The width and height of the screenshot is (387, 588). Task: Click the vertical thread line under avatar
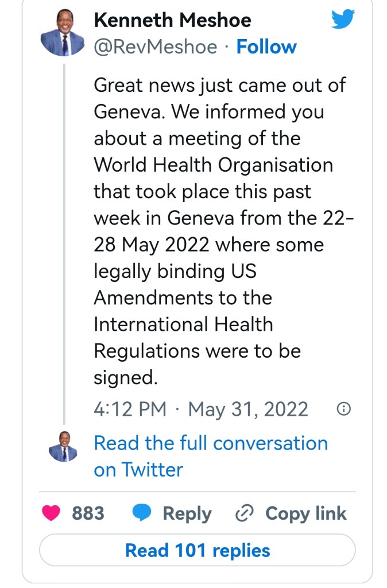(x=64, y=241)
